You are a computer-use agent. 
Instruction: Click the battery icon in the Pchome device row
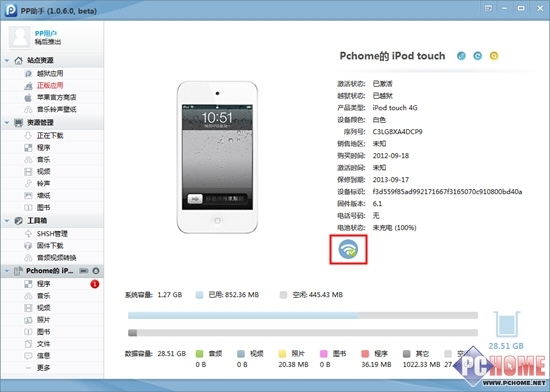pos(84,271)
